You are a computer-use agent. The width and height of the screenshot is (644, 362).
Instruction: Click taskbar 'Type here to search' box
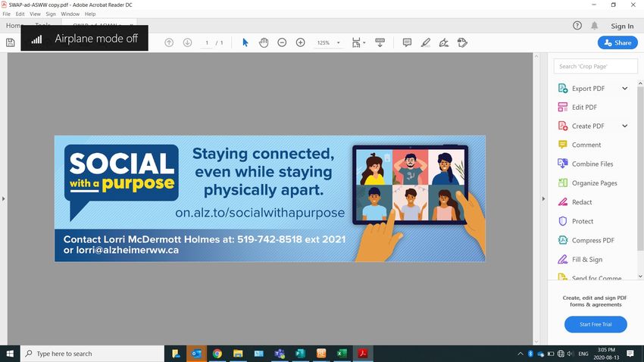click(x=92, y=354)
